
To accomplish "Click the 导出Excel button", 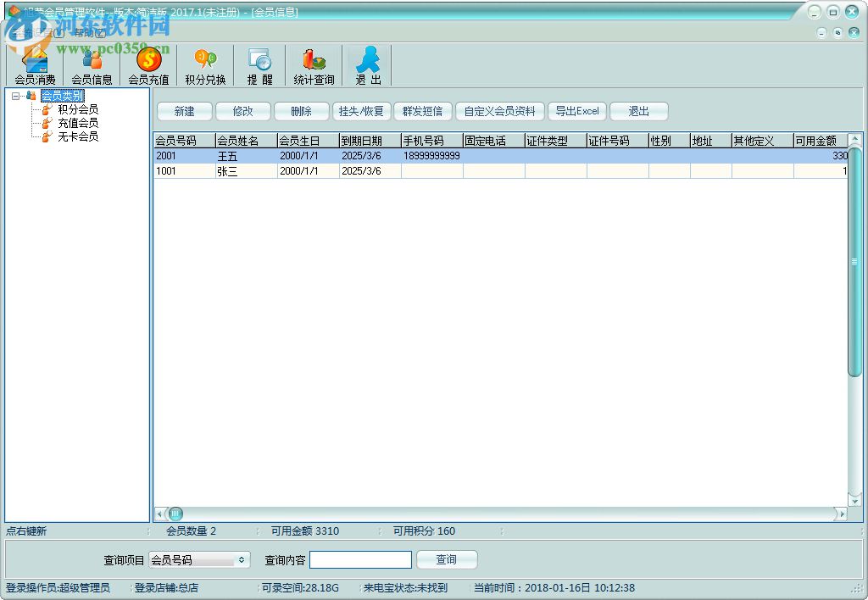I will [x=577, y=111].
